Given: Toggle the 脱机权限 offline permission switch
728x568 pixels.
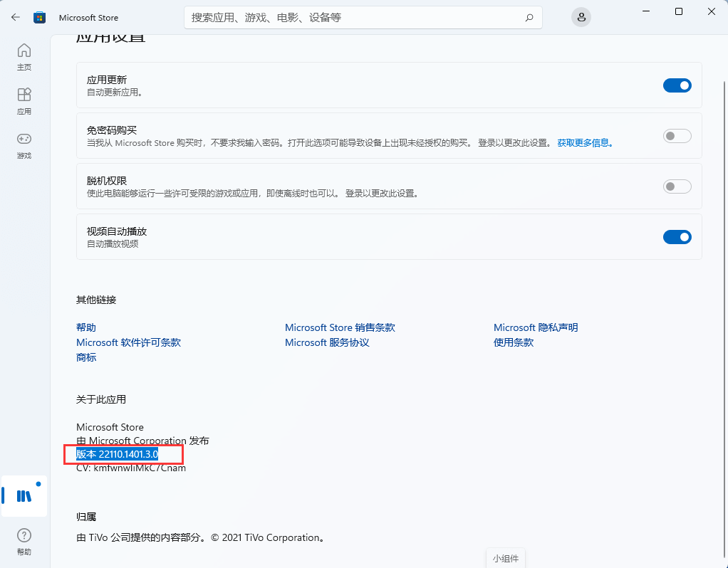Looking at the screenshot, I should tap(677, 186).
